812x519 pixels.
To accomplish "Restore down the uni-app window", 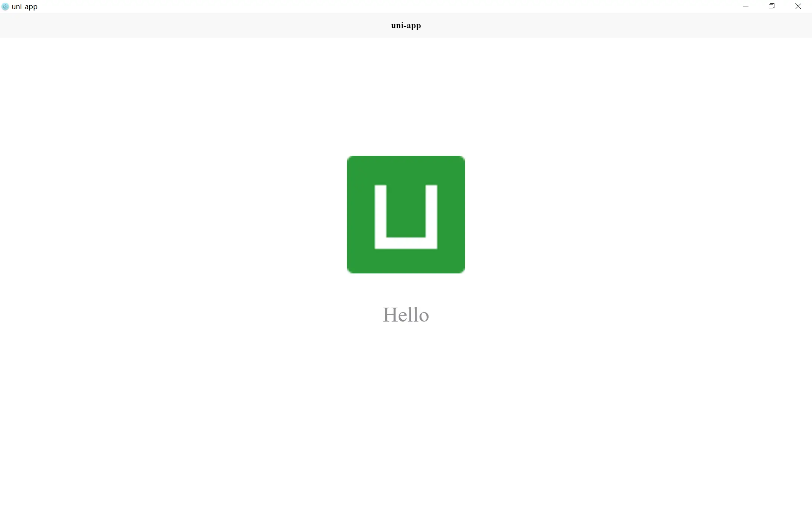I will 771,6.
